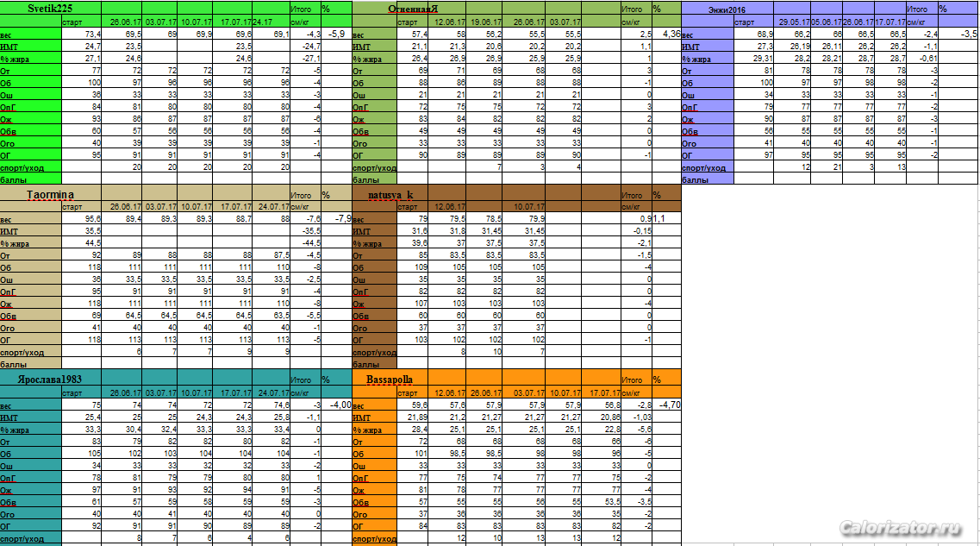Select Taormina start weight 95,6 cell
The height and width of the screenshot is (546, 980).
[82, 219]
